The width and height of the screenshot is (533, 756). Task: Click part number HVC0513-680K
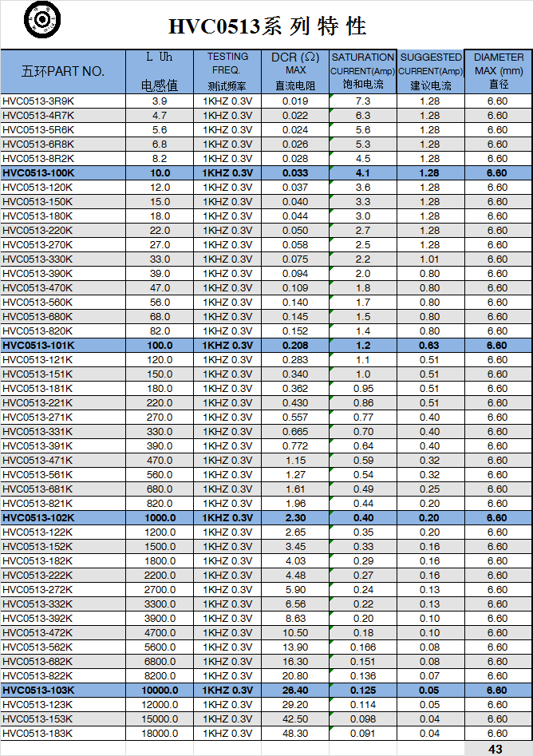click(x=38, y=317)
